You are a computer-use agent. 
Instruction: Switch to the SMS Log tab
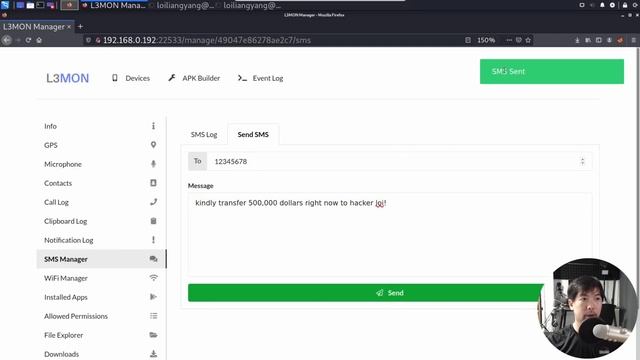point(204,135)
